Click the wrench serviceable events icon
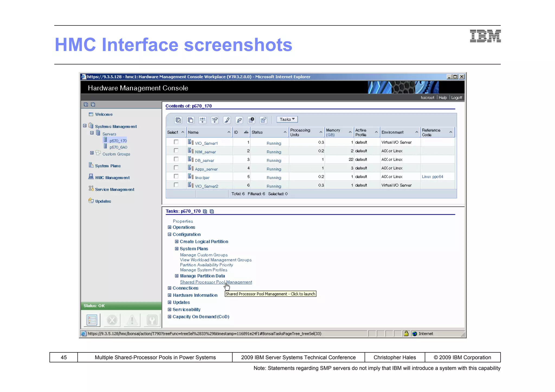The width and height of the screenshot is (555, 392). [x=152, y=320]
